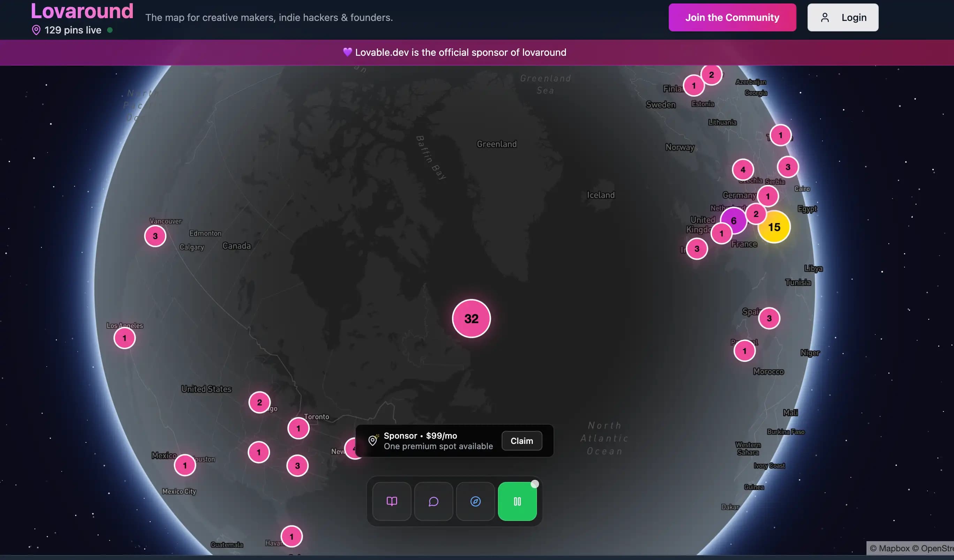Open the 3-pin cluster above Serbia
The height and width of the screenshot is (560, 954).
788,167
